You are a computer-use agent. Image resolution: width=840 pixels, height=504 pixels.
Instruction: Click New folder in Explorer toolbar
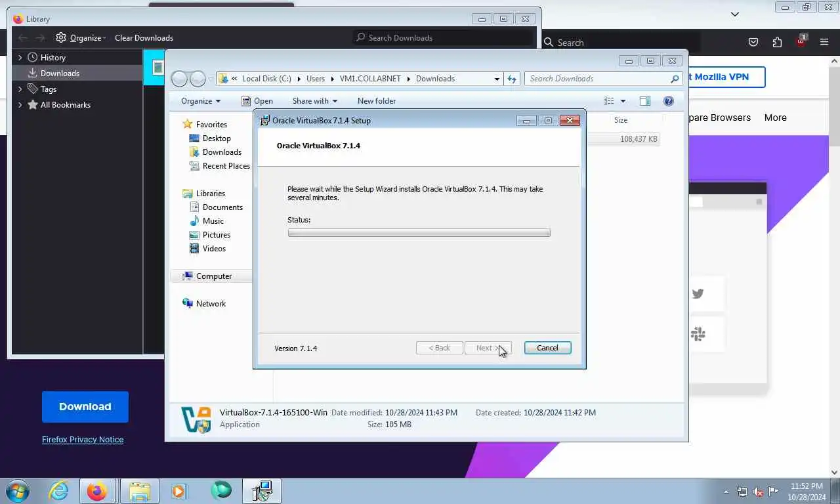[377, 101]
